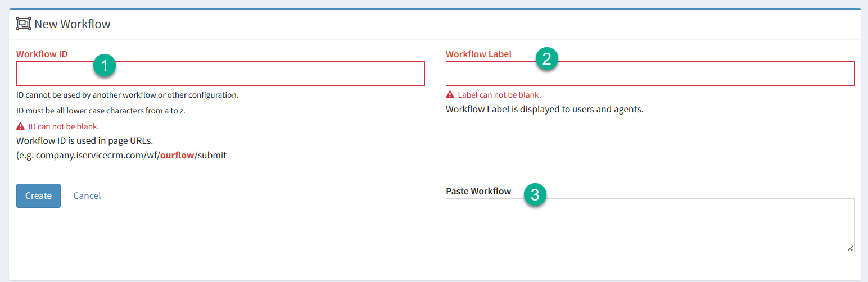868x282 pixels.
Task: Click green marker number 1
Action: click(105, 66)
